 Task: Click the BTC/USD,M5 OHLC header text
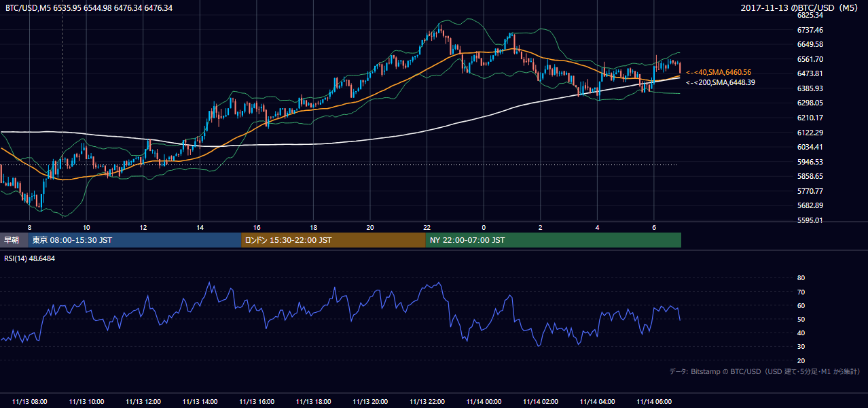(89, 7)
